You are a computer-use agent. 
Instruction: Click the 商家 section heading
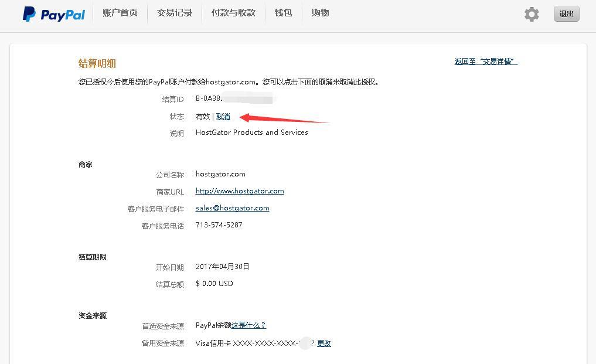pos(85,165)
